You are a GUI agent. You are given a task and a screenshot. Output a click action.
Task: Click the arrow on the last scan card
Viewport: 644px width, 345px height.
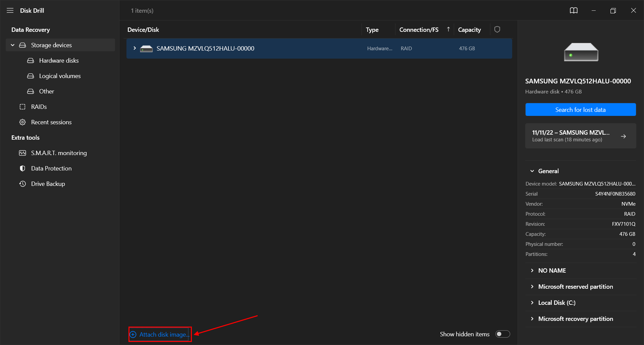pos(623,136)
